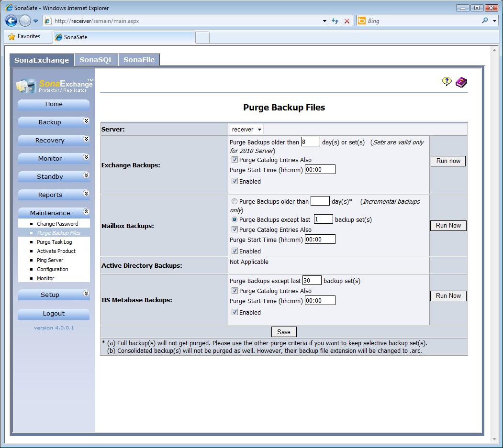This screenshot has width=503, height=448.
Task: Toggle Exchange Backups Enabled checkbox
Action: [235, 181]
